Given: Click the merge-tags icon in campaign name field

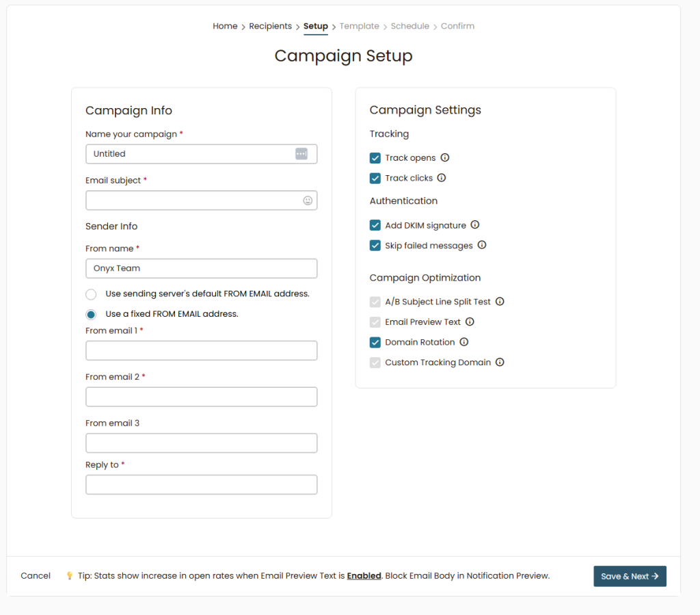Looking at the screenshot, I should pos(301,154).
